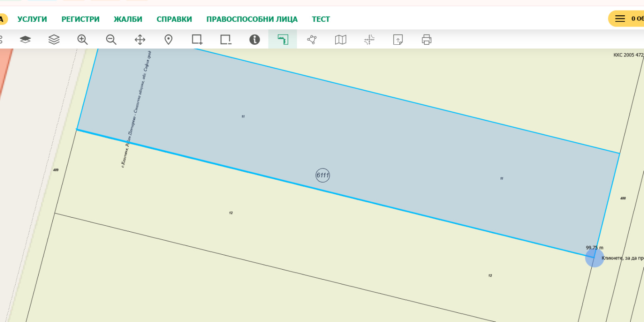The image size is (644, 322).
Task: Choose the rectangle add-selection tool
Action: pyautogui.click(x=197, y=39)
